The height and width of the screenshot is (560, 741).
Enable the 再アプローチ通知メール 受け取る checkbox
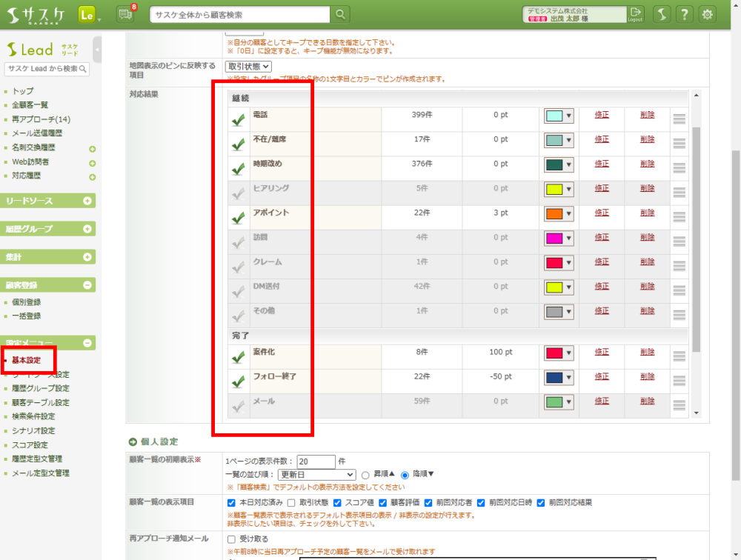231,539
